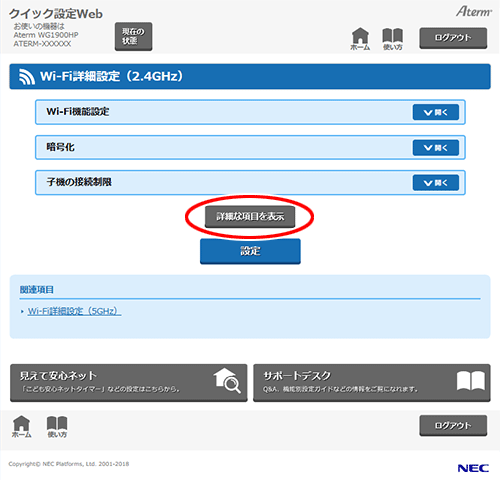500x480 pixels.
Task: Click the 暗号化 section heading text
Action: [x=60, y=147]
